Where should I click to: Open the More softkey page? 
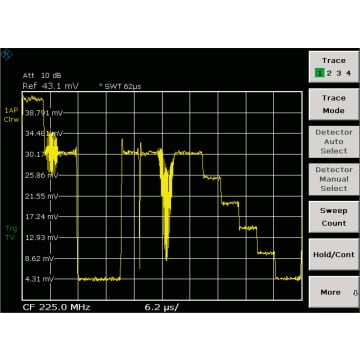click(334, 292)
